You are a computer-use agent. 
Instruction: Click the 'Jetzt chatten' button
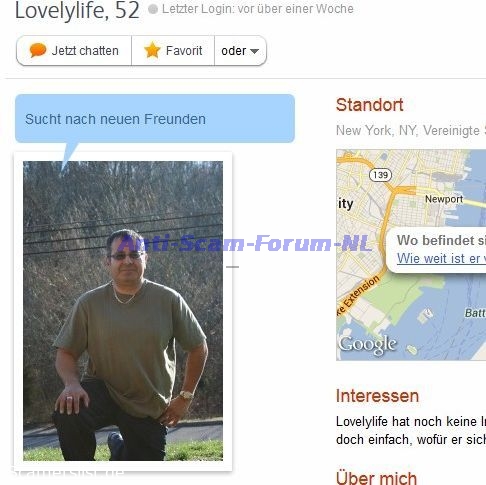point(74,51)
